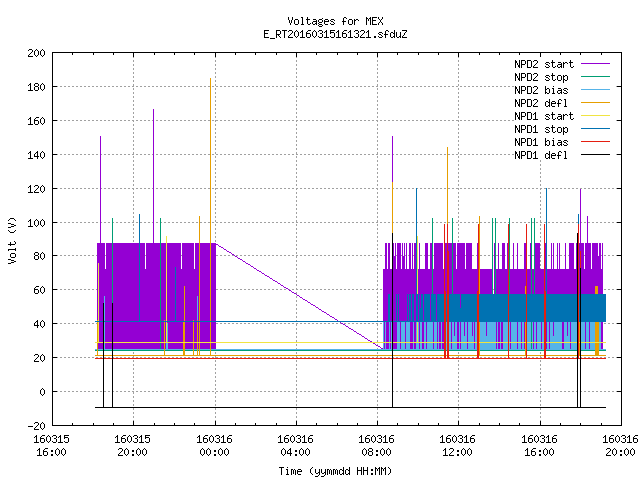Click the x-axis label 'Time (yymmdd HH:MM)'
The width and height of the screenshot is (640, 480).
tap(335, 471)
